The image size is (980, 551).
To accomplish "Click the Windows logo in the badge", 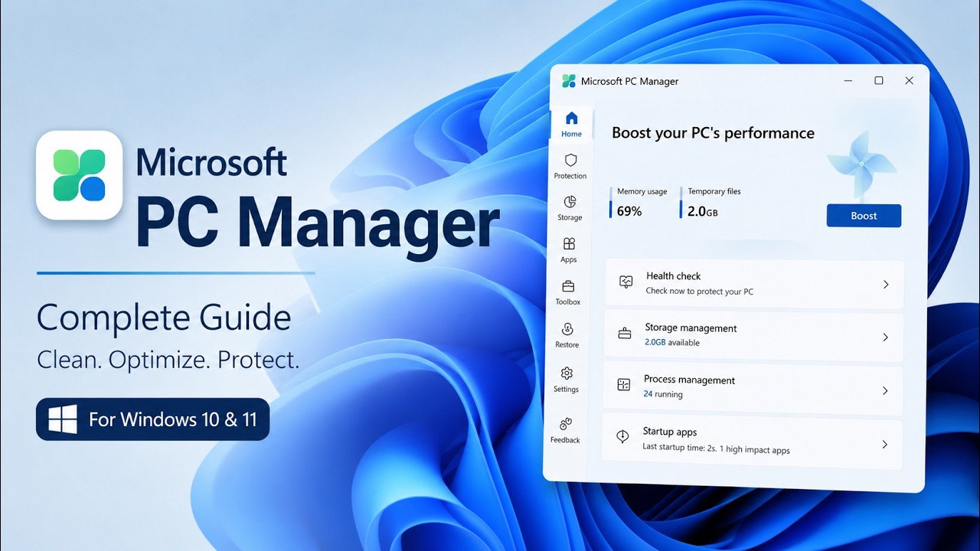I will pos(63,419).
